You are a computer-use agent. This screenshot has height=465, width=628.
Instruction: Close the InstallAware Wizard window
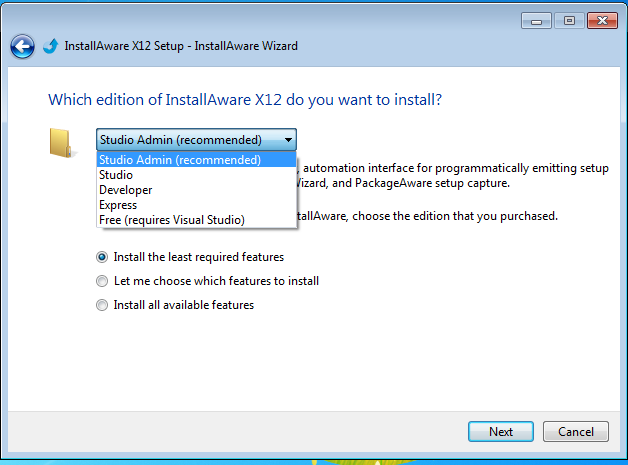click(x=602, y=21)
